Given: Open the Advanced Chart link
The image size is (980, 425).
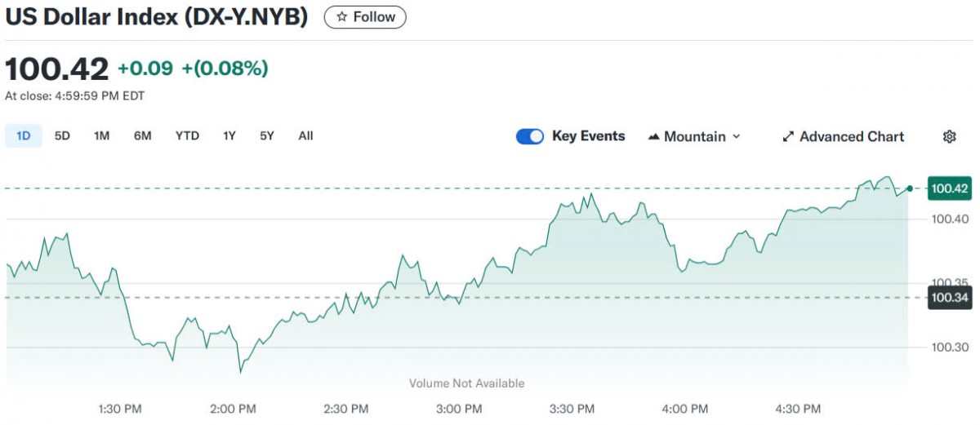Looking at the screenshot, I should point(851,137).
